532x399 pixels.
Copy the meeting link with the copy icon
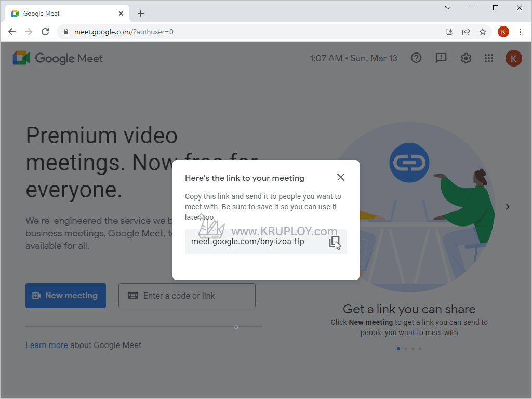(x=335, y=242)
